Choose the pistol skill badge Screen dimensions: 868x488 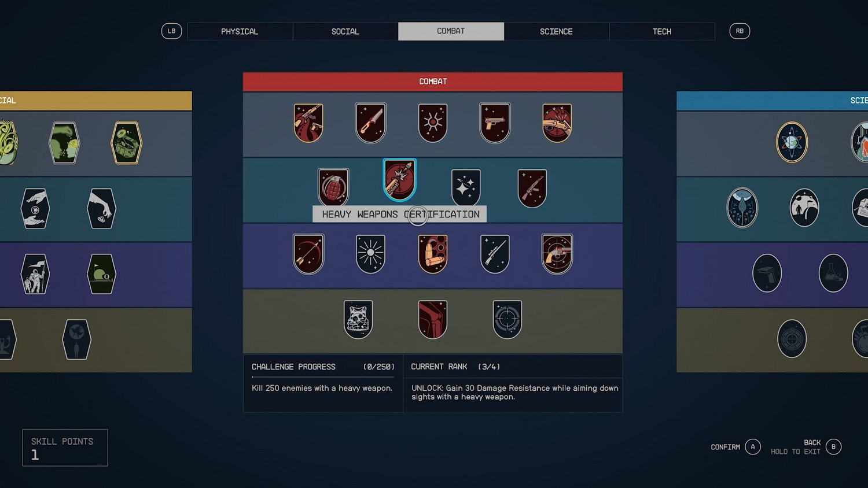pos(495,123)
